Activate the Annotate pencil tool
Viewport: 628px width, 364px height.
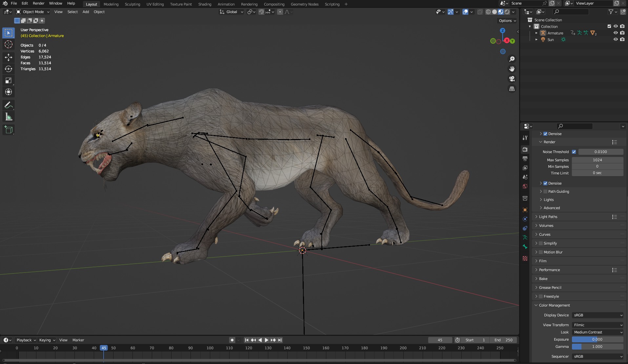click(9, 105)
